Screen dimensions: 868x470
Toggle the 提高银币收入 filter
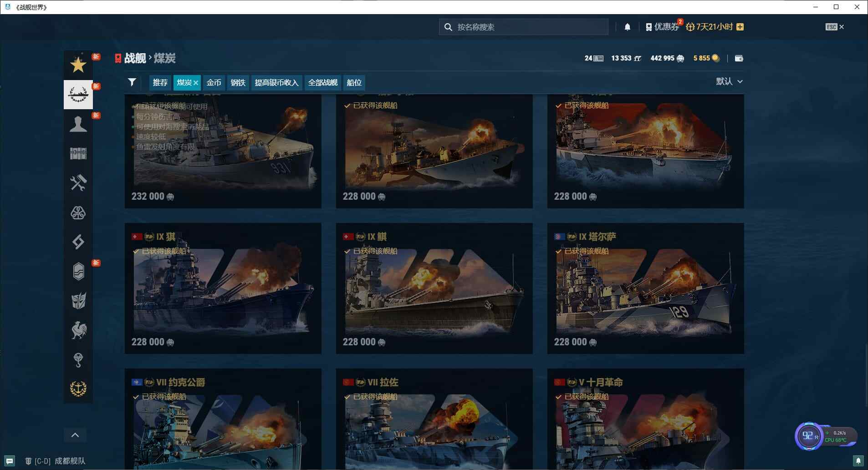click(x=276, y=82)
